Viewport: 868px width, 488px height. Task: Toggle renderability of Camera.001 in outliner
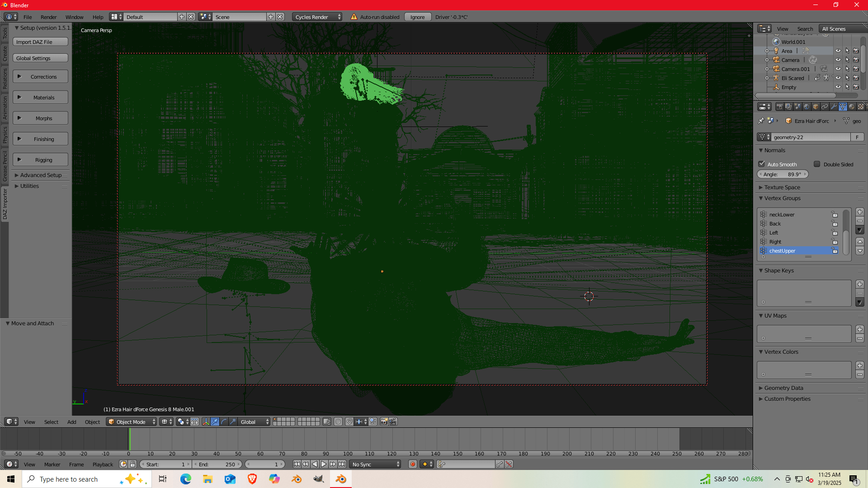tap(856, 69)
